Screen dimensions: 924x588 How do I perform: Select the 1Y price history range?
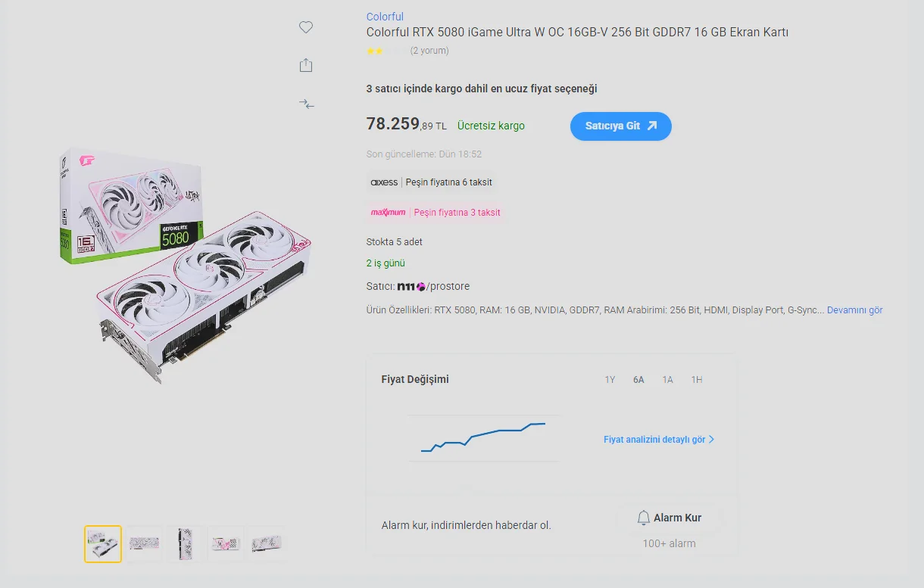point(610,380)
